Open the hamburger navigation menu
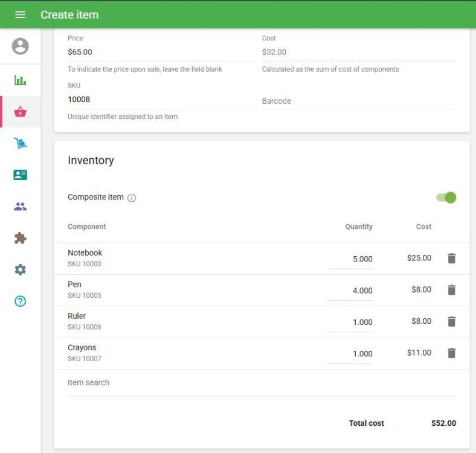 (20, 14)
